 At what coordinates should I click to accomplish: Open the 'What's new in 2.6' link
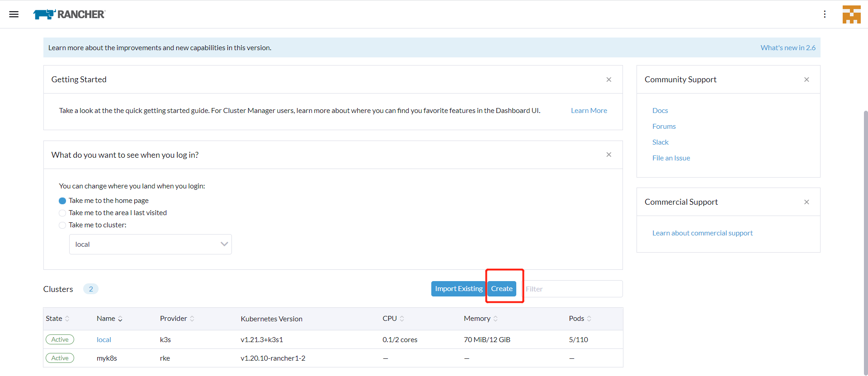click(788, 47)
